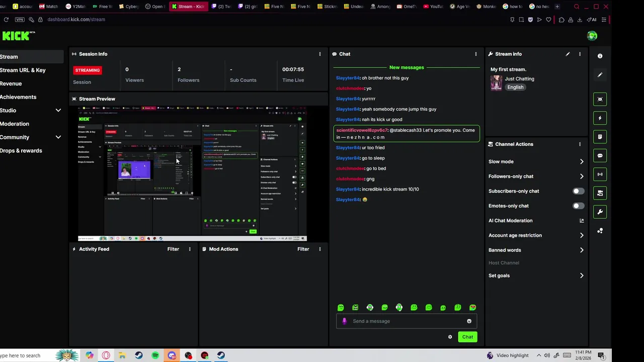Toggle the chat bubble widget icon
This screenshot has height=362, width=644.
[x=600, y=156]
